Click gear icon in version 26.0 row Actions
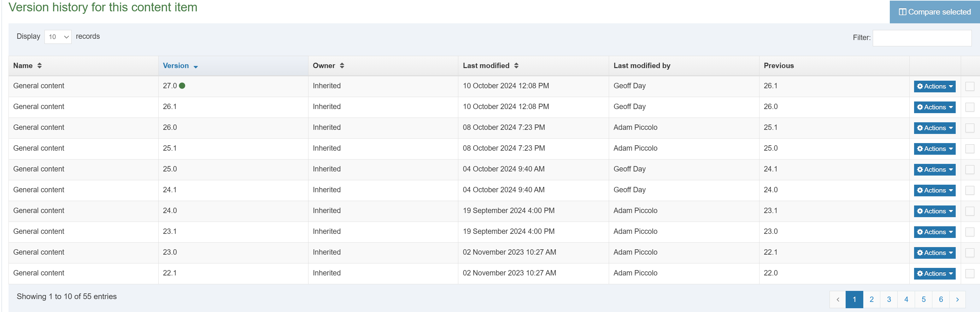980x312 pixels. pyautogui.click(x=919, y=128)
